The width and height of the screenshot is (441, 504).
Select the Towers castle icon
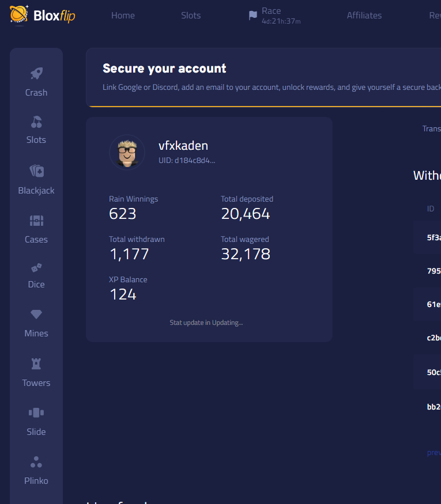(x=36, y=363)
